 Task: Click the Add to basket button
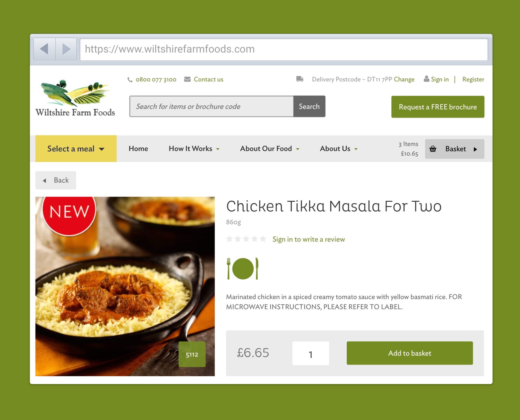tap(410, 353)
